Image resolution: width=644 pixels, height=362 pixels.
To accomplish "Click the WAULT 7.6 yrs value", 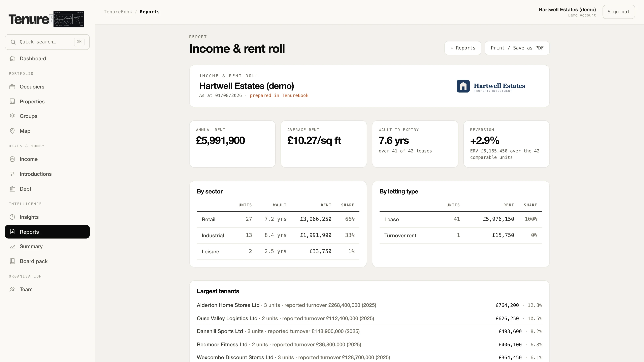I will click(394, 140).
